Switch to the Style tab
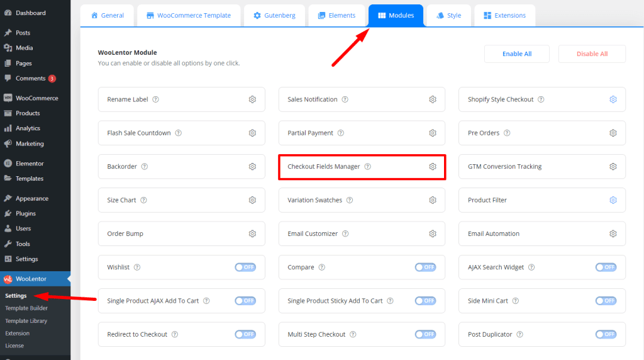 (x=449, y=16)
